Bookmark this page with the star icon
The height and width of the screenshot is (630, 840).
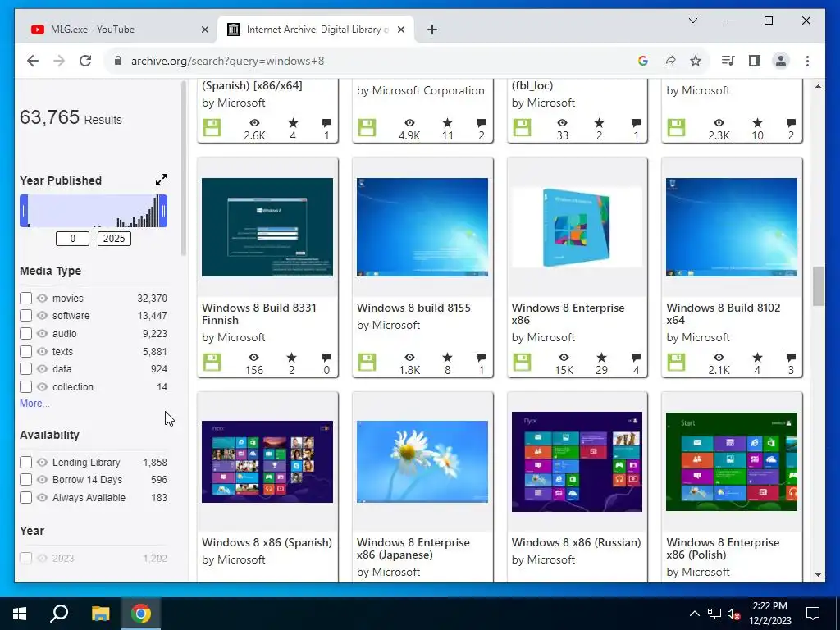coord(696,61)
